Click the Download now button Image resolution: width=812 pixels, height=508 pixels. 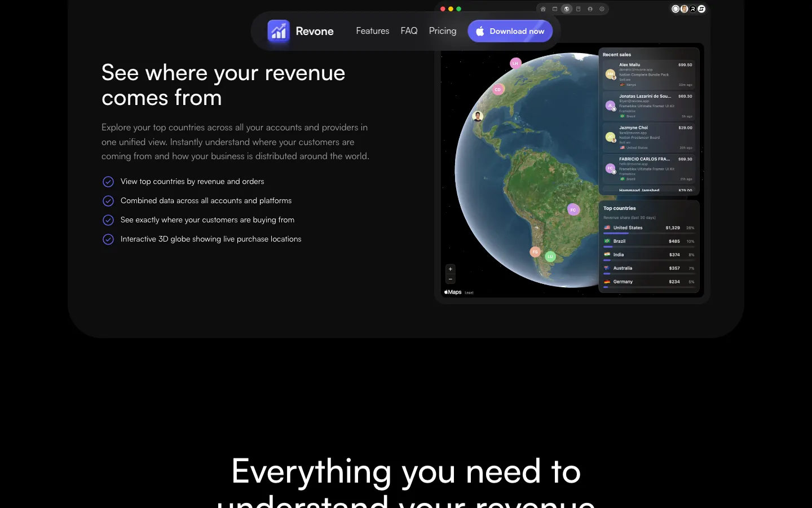[510, 31]
